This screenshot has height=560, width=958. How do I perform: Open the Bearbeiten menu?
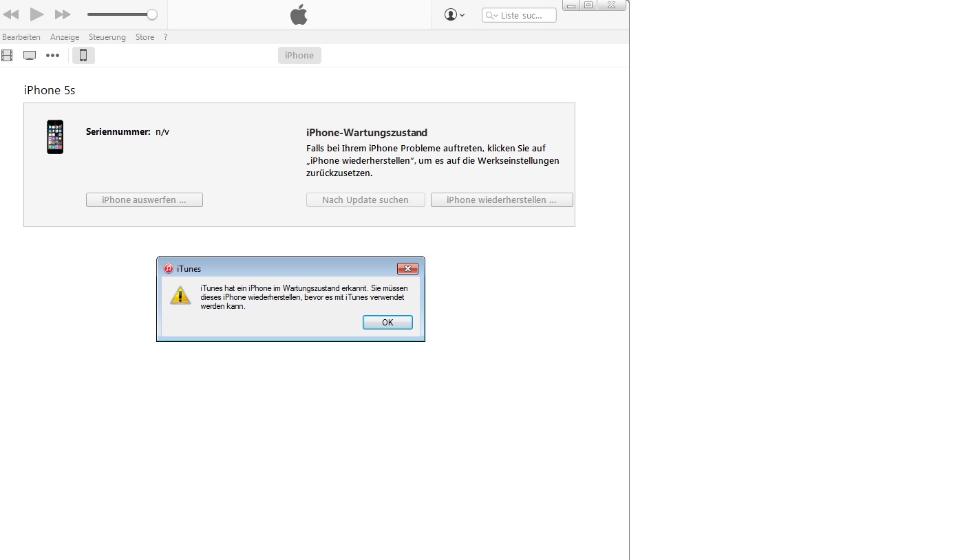coord(21,37)
